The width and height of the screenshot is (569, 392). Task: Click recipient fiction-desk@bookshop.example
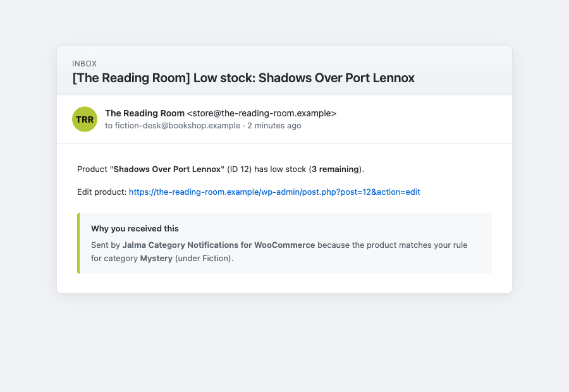click(178, 126)
